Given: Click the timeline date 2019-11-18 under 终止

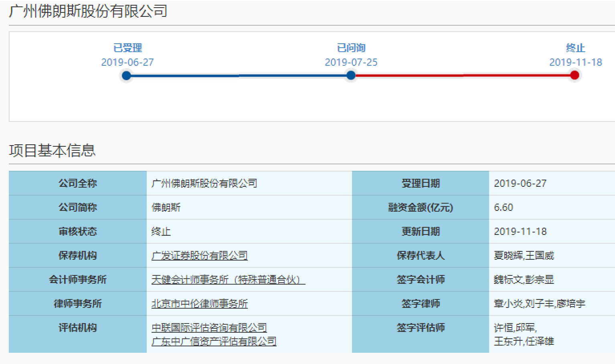Looking at the screenshot, I should (576, 62).
